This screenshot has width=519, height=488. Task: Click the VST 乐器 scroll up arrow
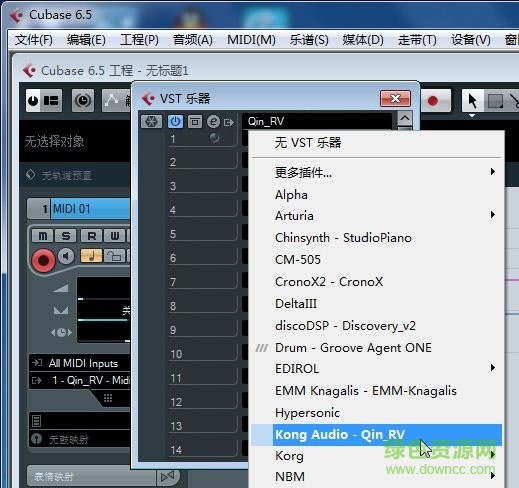click(x=405, y=118)
